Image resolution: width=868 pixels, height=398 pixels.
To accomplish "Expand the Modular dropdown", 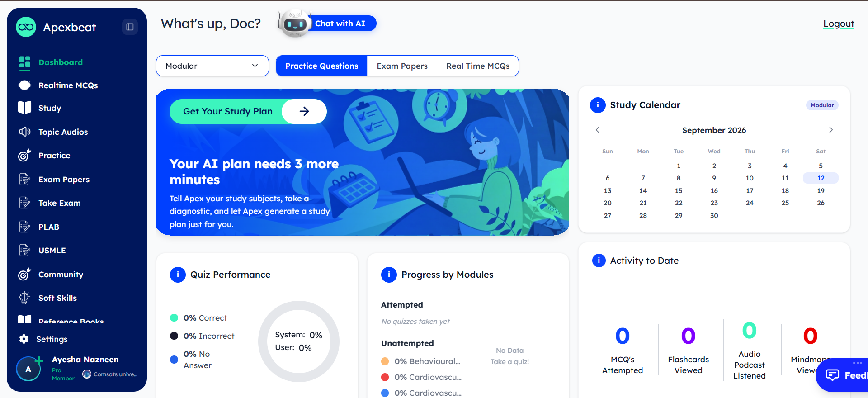I will click(x=212, y=66).
